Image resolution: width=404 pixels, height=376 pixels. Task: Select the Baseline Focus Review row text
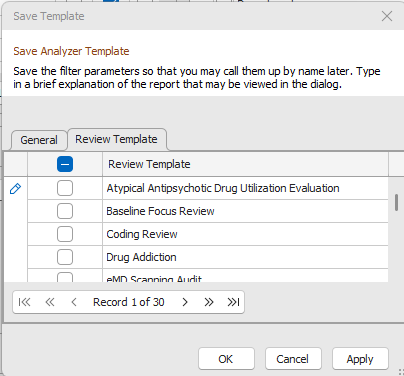pyautogui.click(x=160, y=211)
